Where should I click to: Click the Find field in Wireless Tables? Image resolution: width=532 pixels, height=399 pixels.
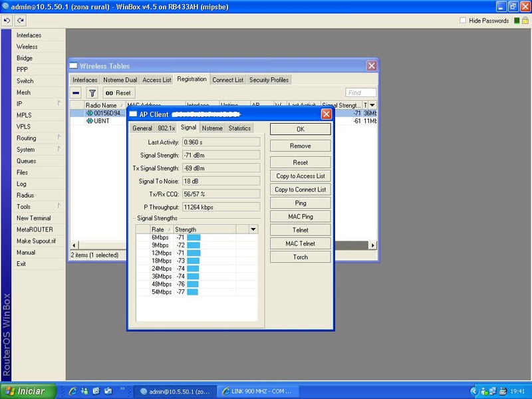pos(360,92)
